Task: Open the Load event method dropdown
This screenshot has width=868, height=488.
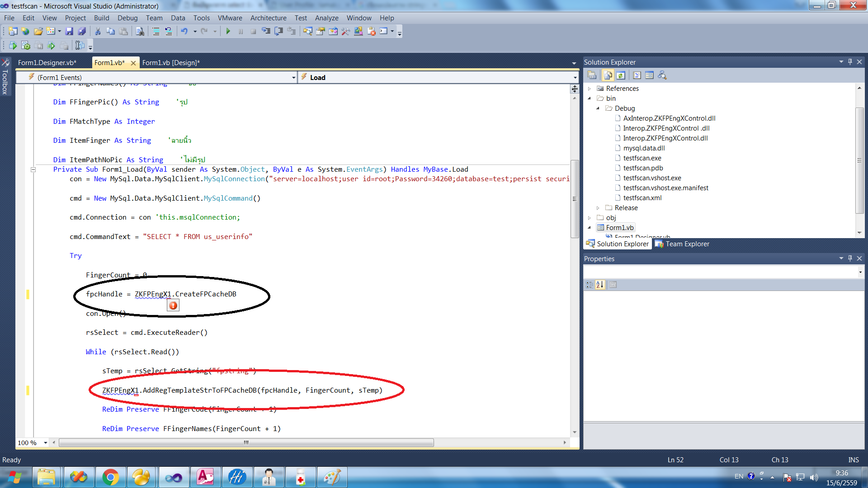Action: (x=574, y=77)
